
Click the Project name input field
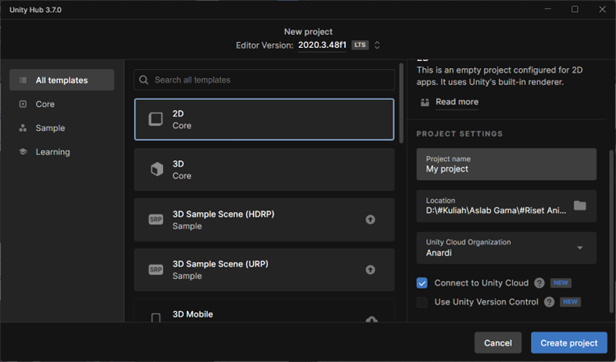pyautogui.click(x=506, y=164)
